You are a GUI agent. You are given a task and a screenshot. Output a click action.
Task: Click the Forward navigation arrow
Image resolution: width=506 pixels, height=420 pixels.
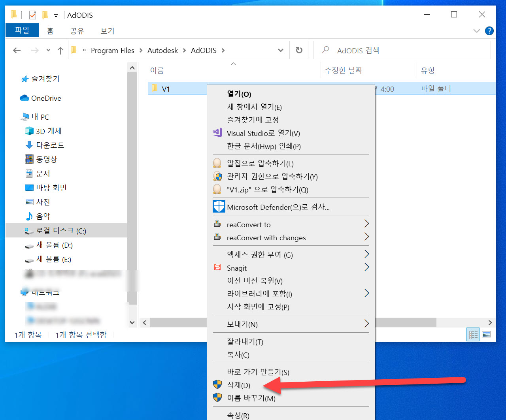coord(35,50)
